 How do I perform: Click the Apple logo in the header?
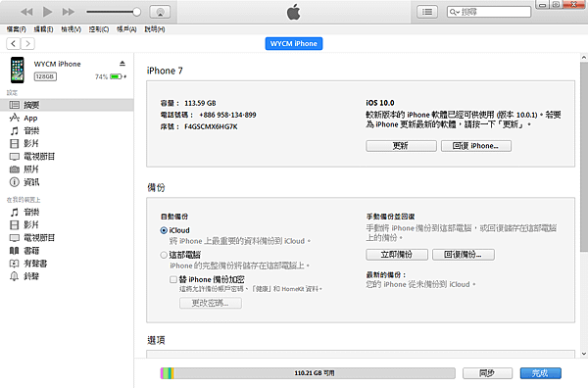click(x=294, y=12)
